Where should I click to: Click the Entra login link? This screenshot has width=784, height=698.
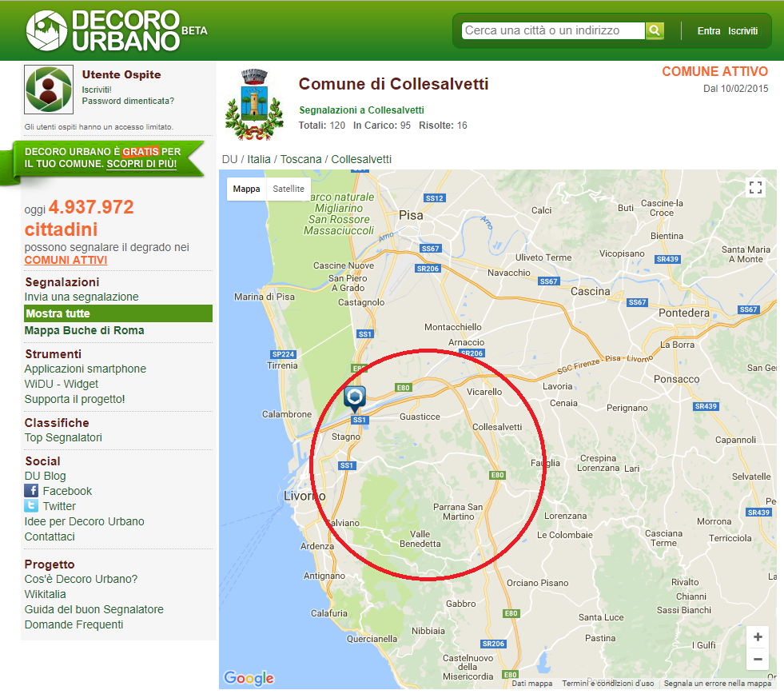point(708,31)
